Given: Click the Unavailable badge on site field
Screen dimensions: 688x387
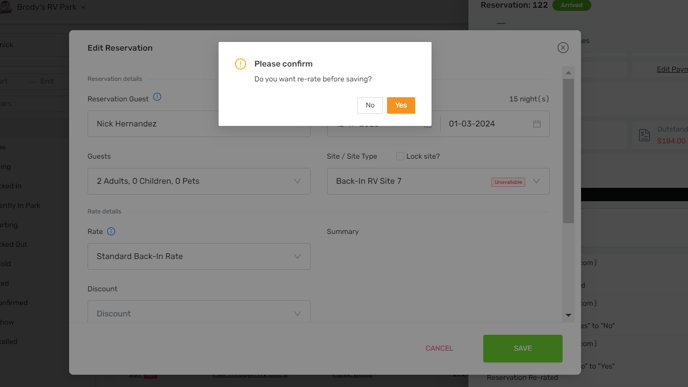Looking at the screenshot, I should tap(508, 182).
